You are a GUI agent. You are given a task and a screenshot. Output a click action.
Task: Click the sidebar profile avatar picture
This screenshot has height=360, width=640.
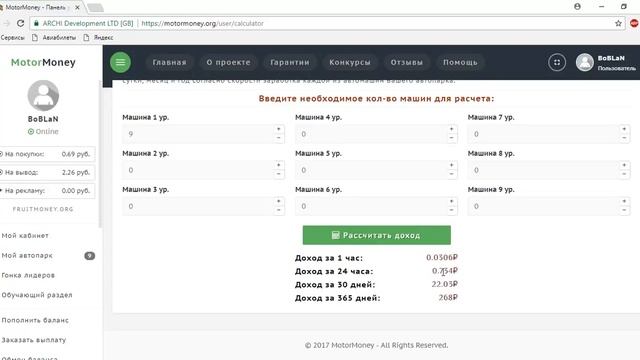tap(43, 96)
